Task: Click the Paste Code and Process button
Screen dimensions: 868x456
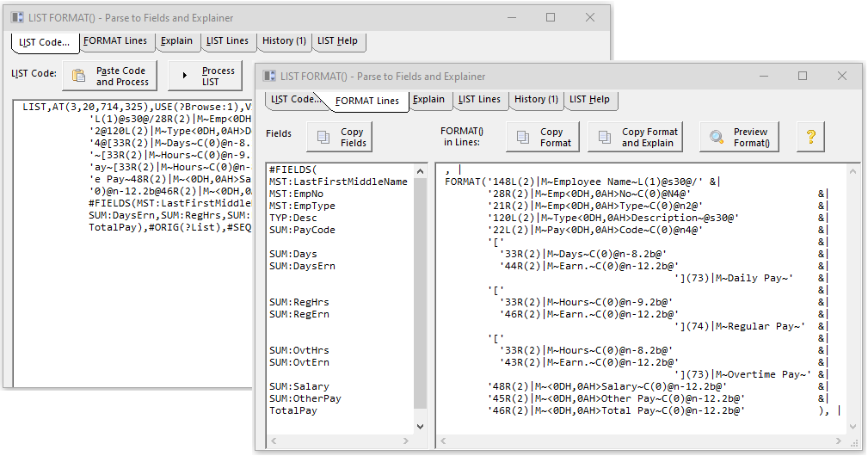Action: click(x=109, y=77)
